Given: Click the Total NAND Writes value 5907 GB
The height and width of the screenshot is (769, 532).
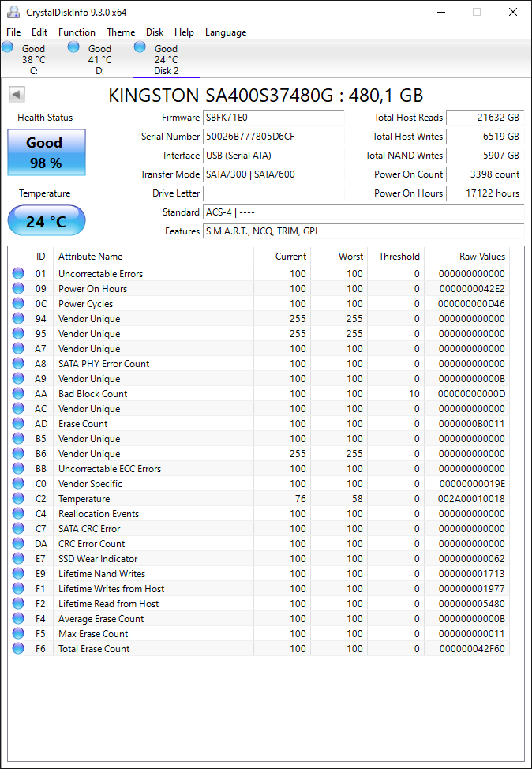Looking at the screenshot, I should [x=485, y=156].
